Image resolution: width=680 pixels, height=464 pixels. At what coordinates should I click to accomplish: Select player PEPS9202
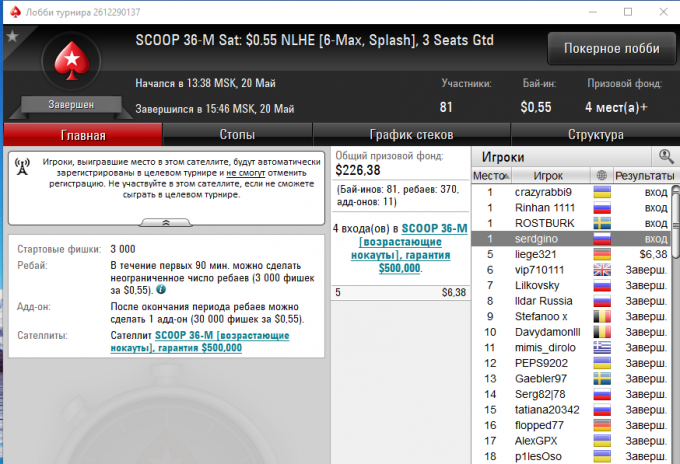(x=571, y=363)
